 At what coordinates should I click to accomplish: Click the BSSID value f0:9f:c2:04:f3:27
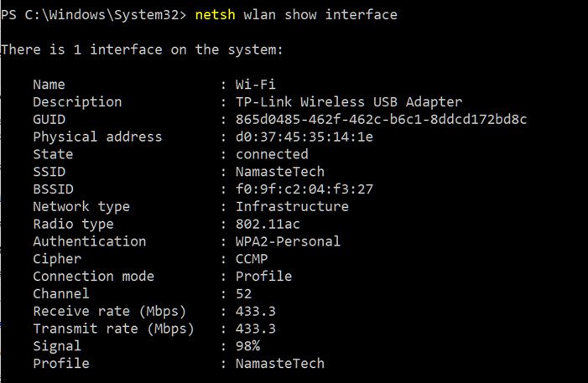click(x=304, y=189)
